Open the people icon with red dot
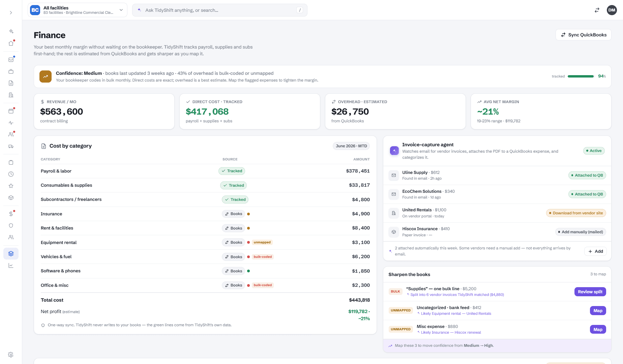 tap(11, 134)
